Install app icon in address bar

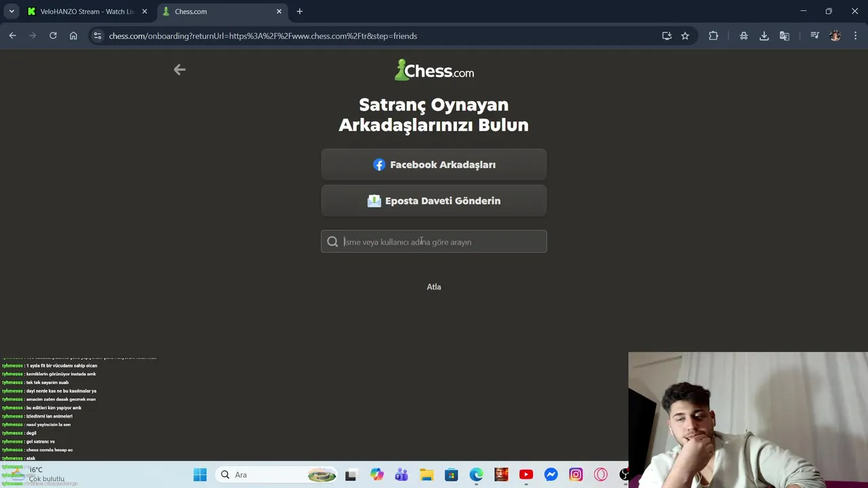tap(667, 36)
